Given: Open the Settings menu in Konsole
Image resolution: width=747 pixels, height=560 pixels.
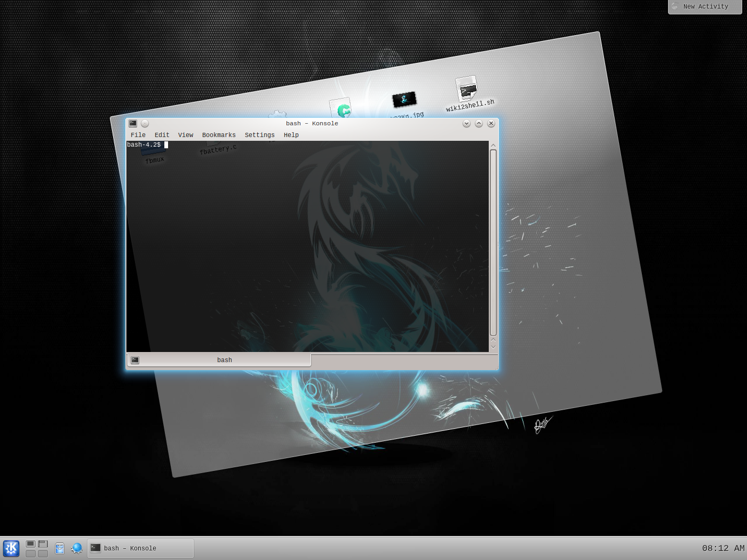Looking at the screenshot, I should click(259, 135).
